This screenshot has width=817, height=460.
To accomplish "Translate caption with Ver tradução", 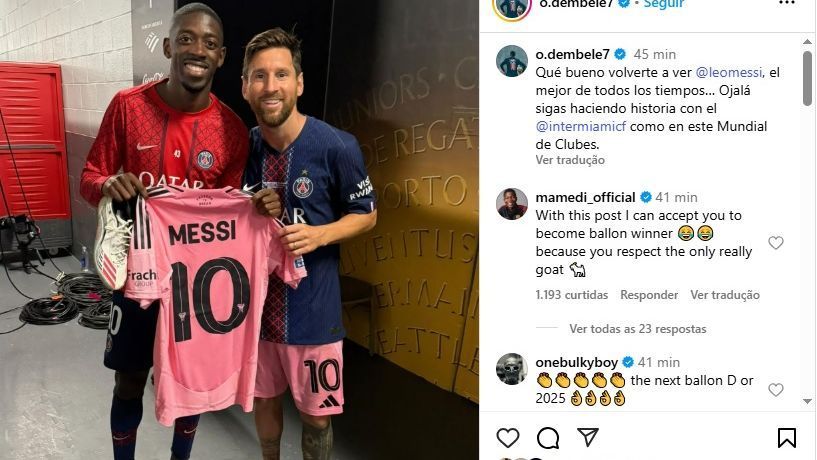I will (570, 160).
